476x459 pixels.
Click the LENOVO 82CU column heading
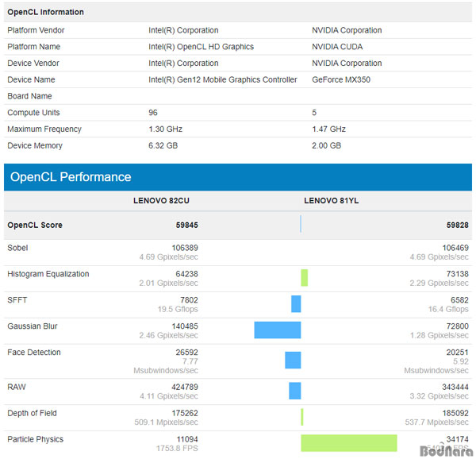click(161, 201)
